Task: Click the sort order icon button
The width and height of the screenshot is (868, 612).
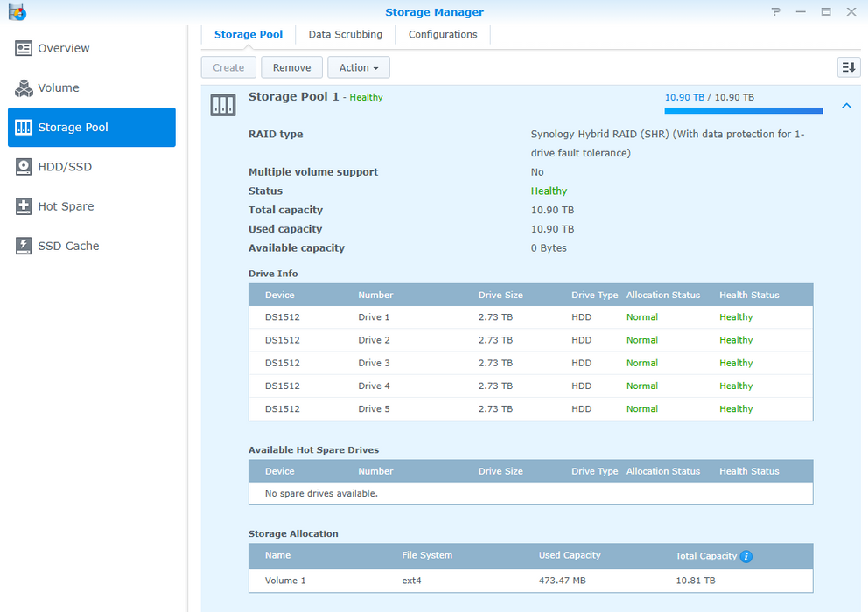Action: pyautogui.click(x=849, y=67)
